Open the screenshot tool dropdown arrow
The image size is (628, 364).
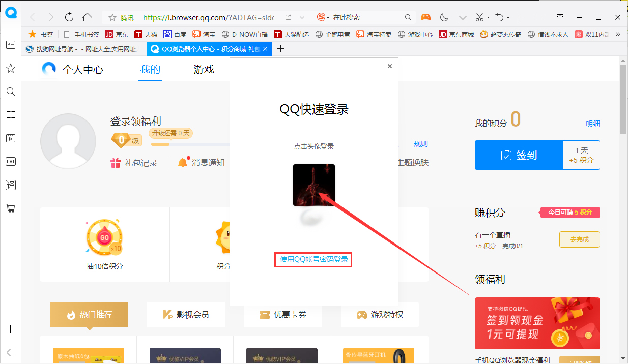pyautogui.click(x=488, y=17)
